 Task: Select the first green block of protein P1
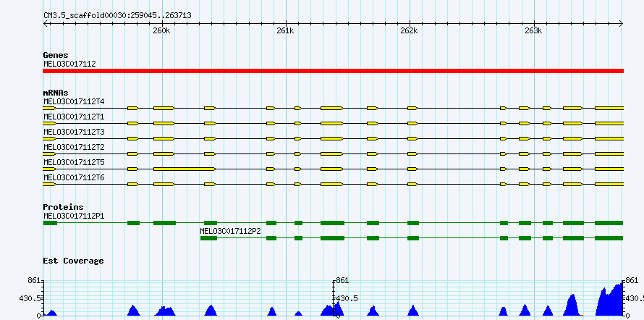pyautogui.click(x=50, y=223)
